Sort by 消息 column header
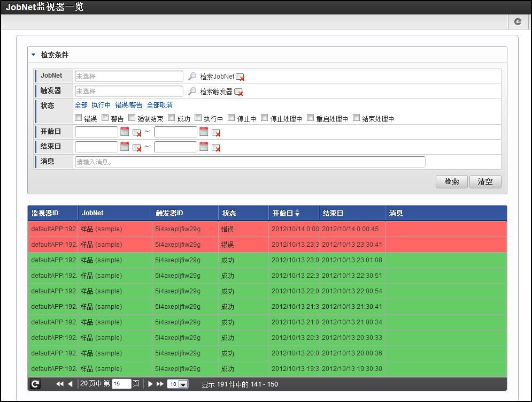Screen dimensions: 532x402 [x=446, y=213]
